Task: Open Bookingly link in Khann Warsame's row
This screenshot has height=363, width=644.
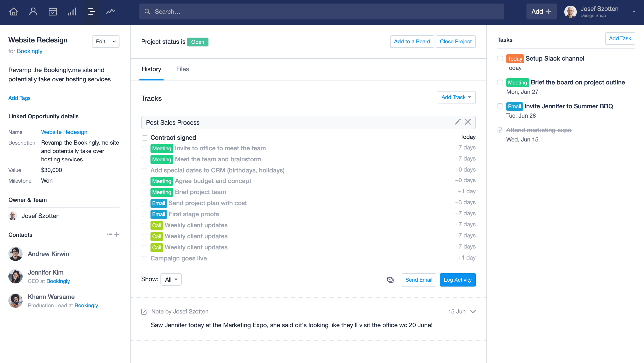Action: pyautogui.click(x=86, y=305)
